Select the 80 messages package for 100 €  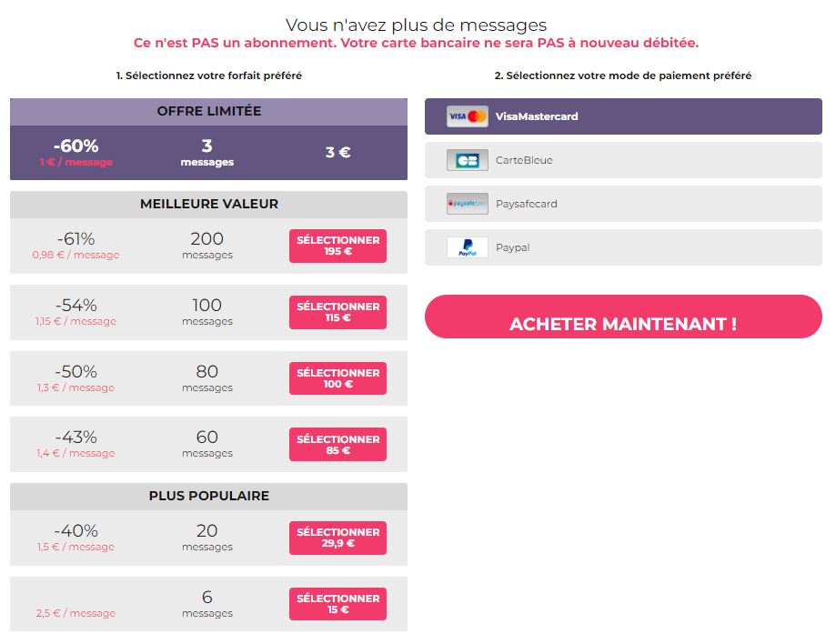tap(338, 378)
